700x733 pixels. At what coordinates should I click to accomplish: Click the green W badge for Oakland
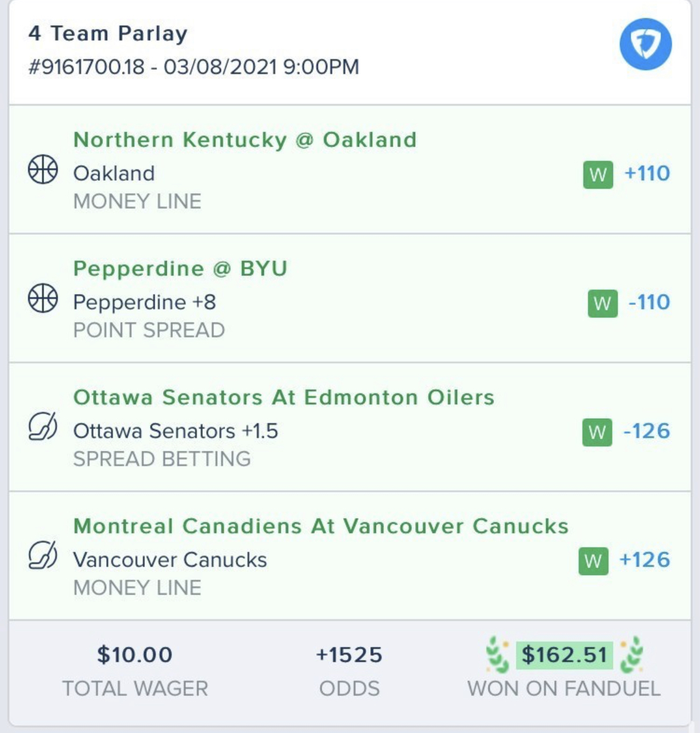coord(597,174)
